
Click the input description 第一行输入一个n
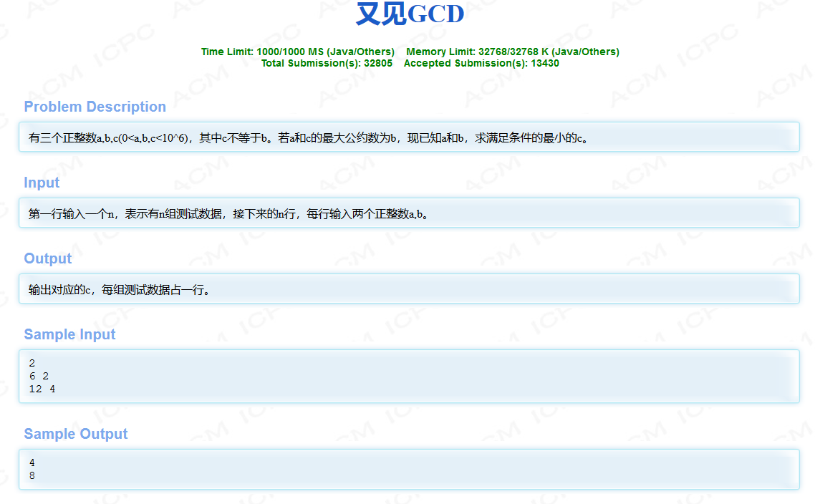pyautogui.click(x=228, y=213)
